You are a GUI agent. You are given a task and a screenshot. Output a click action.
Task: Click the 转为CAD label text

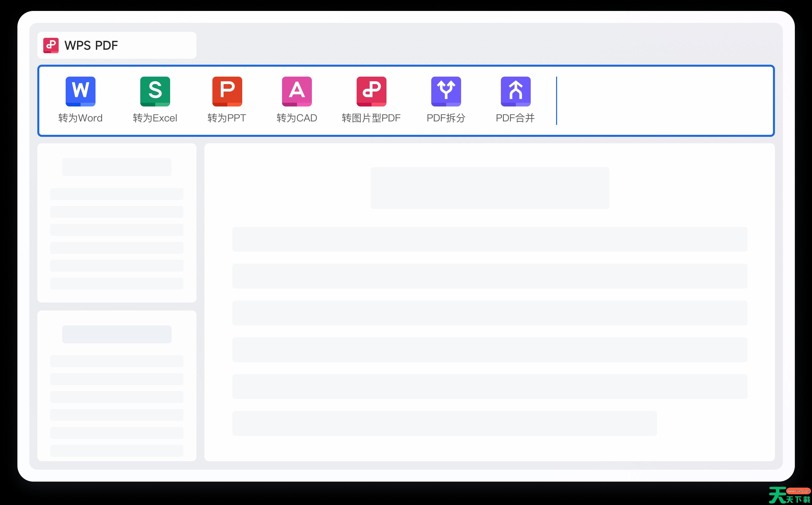pyautogui.click(x=297, y=118)
